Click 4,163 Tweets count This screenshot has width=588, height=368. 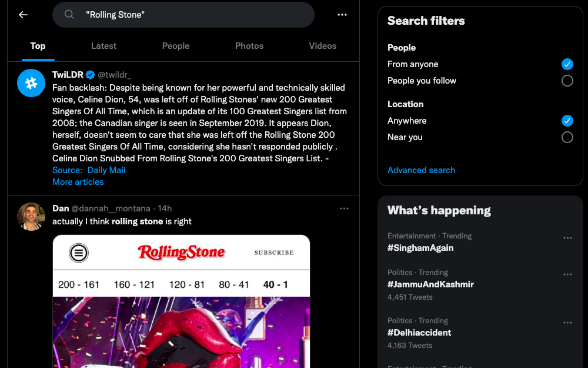coord(410,346)
